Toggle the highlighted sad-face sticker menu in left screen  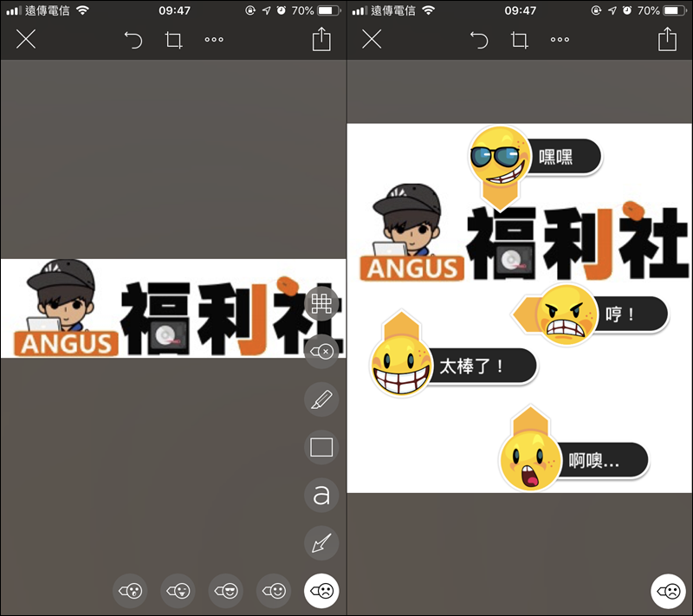tap(321, 592)
